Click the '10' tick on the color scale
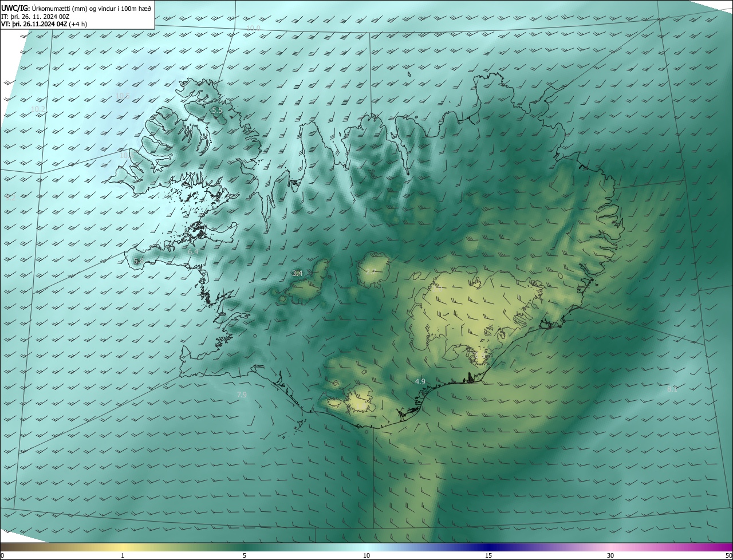Screen dimensions: 733x560 (x=366, y=555)
